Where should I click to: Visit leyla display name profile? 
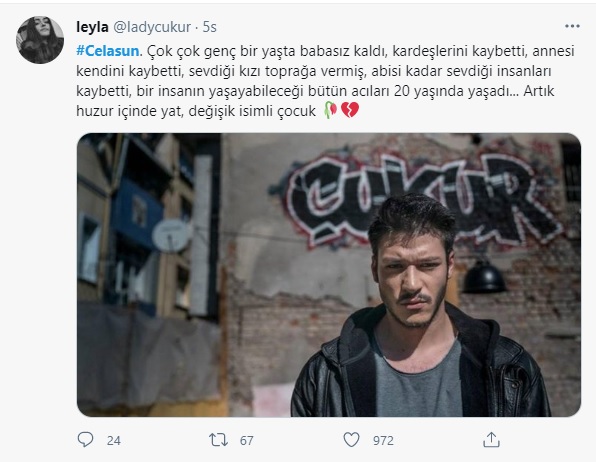tap(92, 27)
